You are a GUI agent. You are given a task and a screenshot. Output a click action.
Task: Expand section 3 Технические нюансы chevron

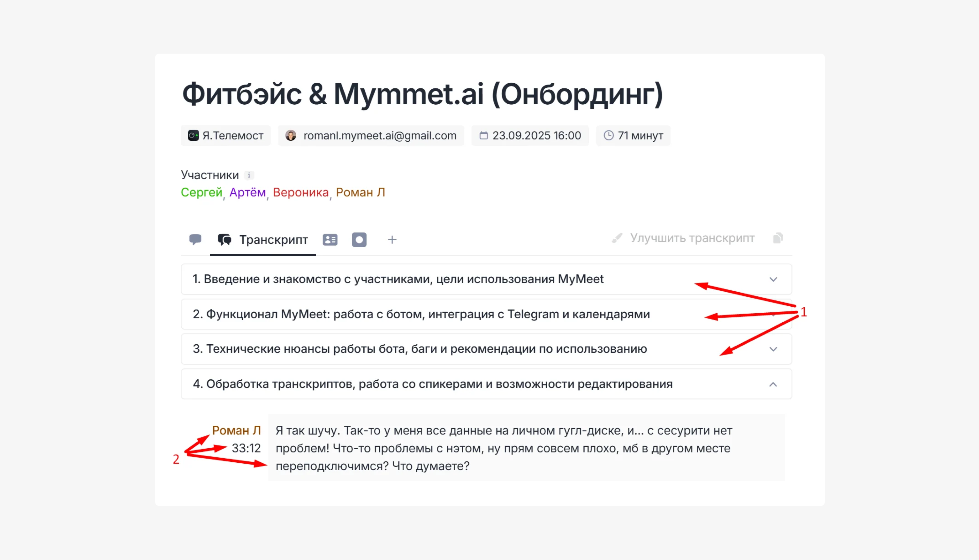coord(773,349)
